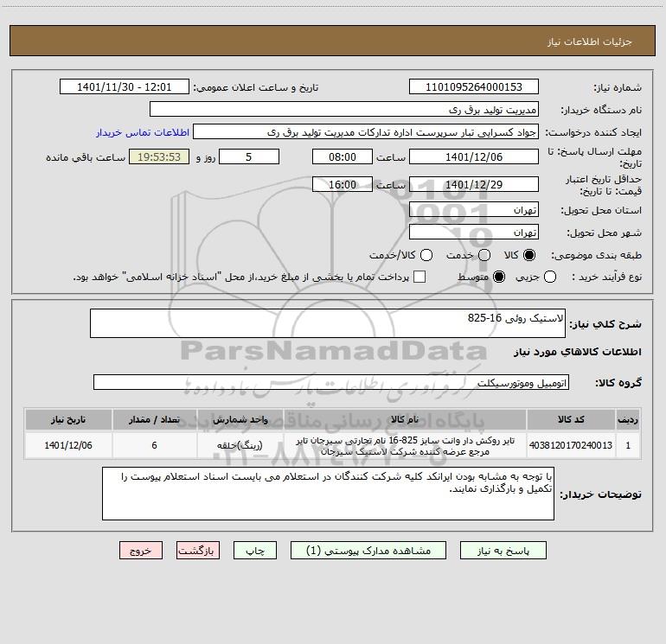Image resolution: width=666 pixels, height=644 pixels.
Task: Click the شماره نیاز field 1101095264000153
Action: coord(474,87)
